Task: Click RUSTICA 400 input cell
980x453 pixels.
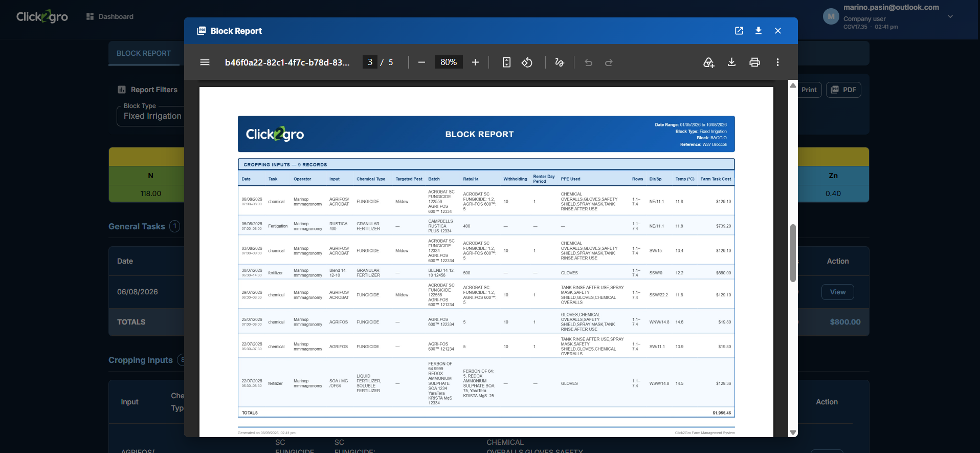Action: (x=338, y=226)
